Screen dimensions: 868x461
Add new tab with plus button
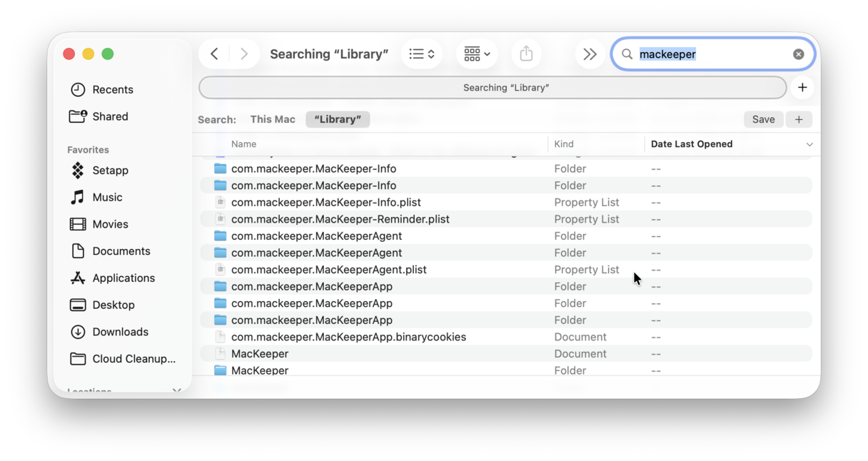pyautogui.click(x=802, y=88)
